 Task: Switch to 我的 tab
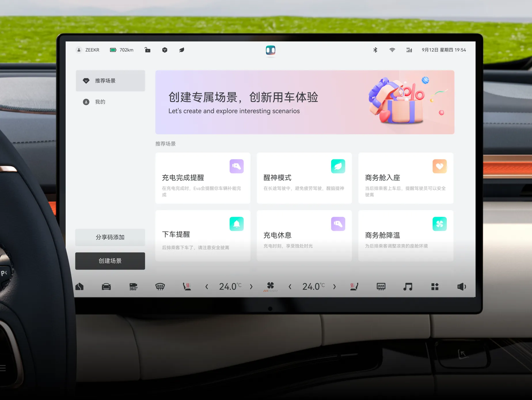110,102
